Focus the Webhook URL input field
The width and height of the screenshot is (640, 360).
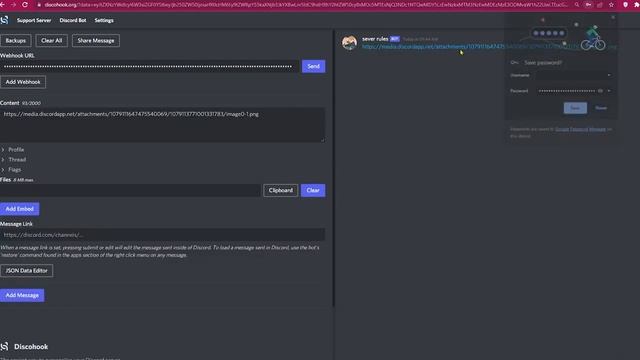click(x=150, y=67)
